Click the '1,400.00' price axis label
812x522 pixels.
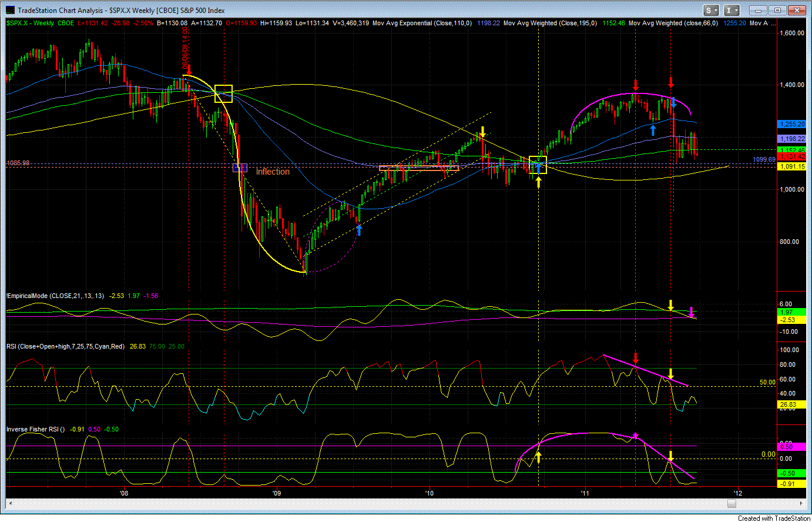(791, 85)
